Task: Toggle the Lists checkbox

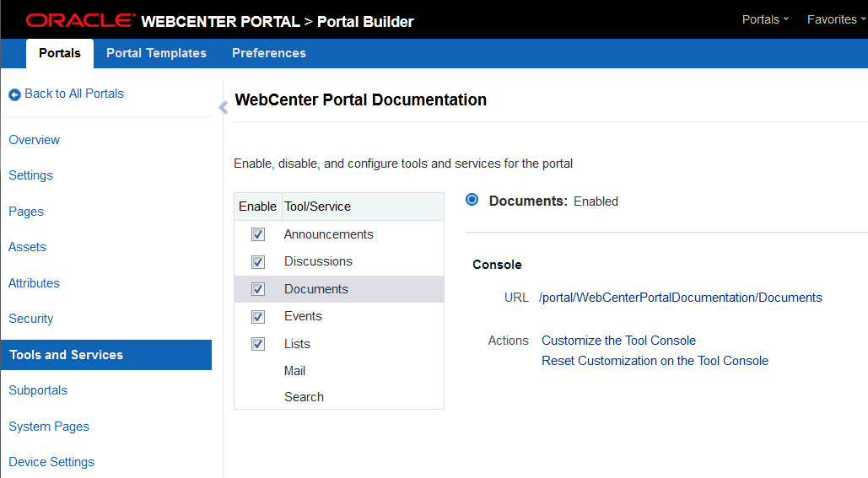Action: click(258, 344)
